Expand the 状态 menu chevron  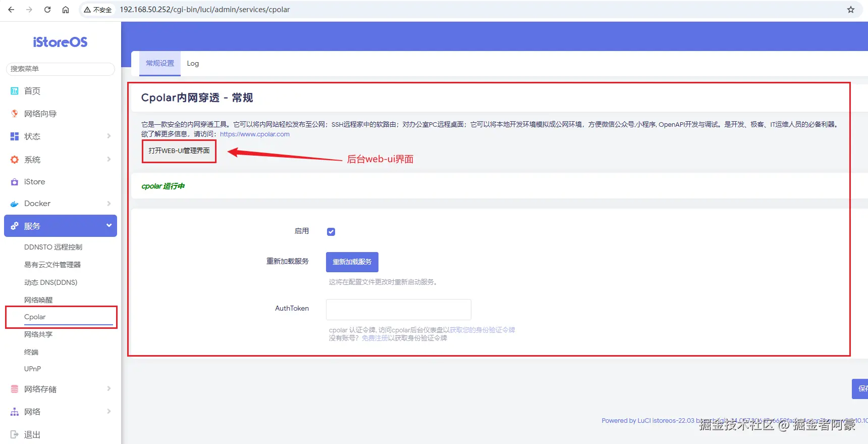click(x=109, y=136)
